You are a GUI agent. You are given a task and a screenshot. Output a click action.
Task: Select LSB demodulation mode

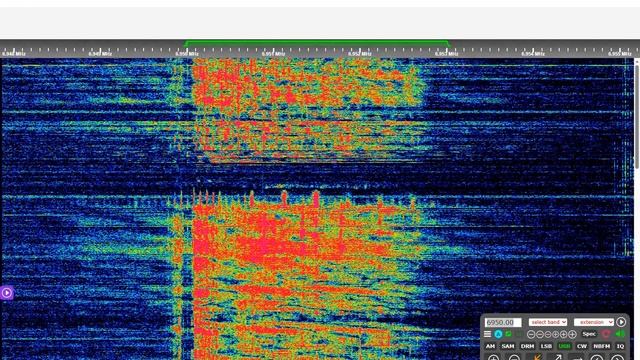coord(546,346)
